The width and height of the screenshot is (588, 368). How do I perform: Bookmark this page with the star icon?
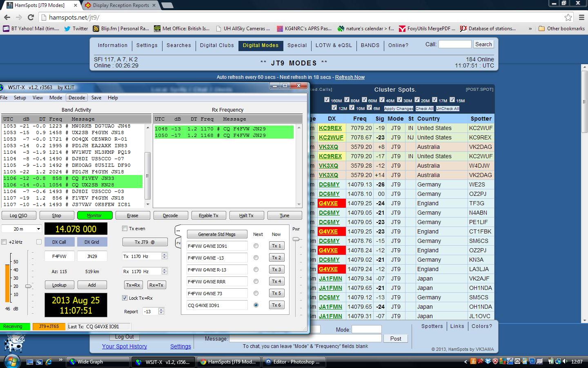click(x=568, y=17)
